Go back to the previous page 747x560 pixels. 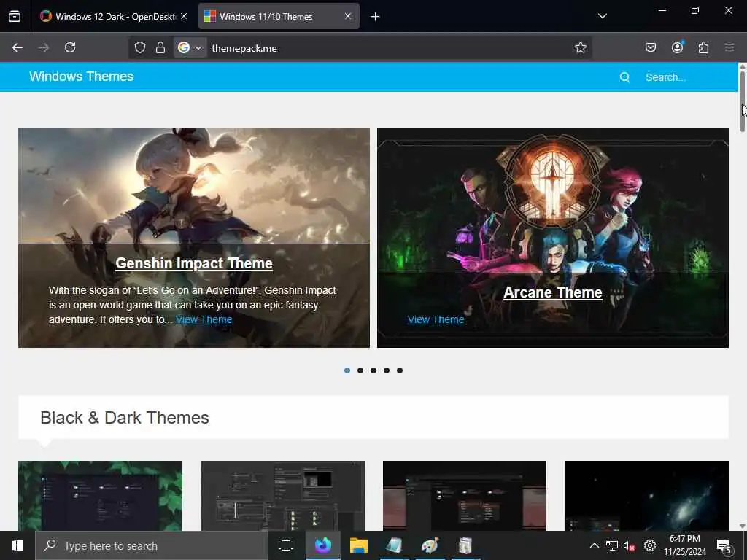(x=18, y=47)
